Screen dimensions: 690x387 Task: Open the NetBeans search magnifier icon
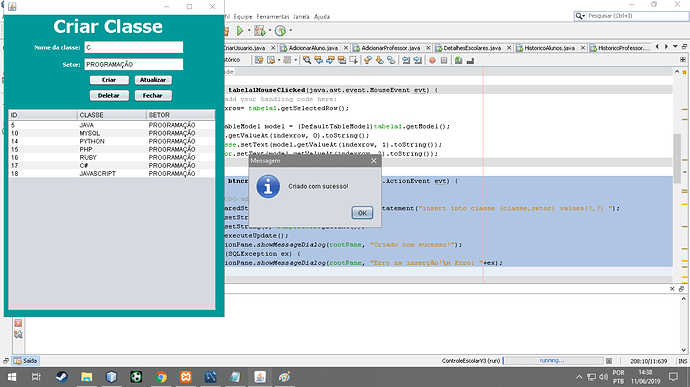pos(579,16)
